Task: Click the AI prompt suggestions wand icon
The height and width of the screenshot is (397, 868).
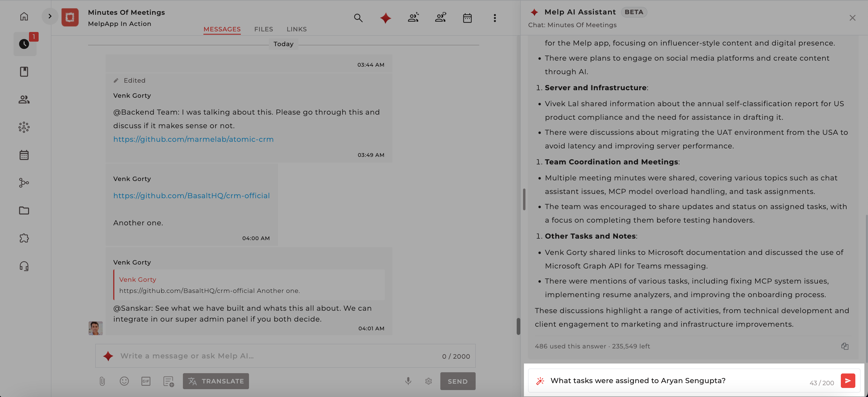Action: [540, 381]
